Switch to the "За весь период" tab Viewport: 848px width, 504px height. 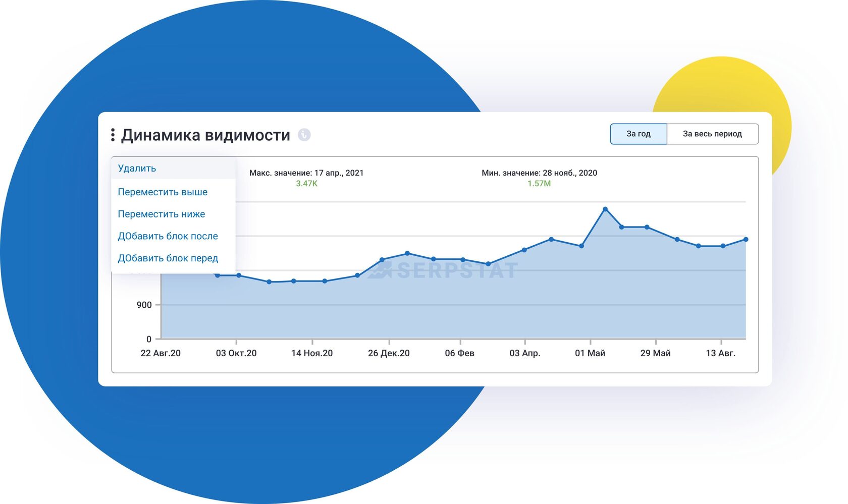coord(713,133)
